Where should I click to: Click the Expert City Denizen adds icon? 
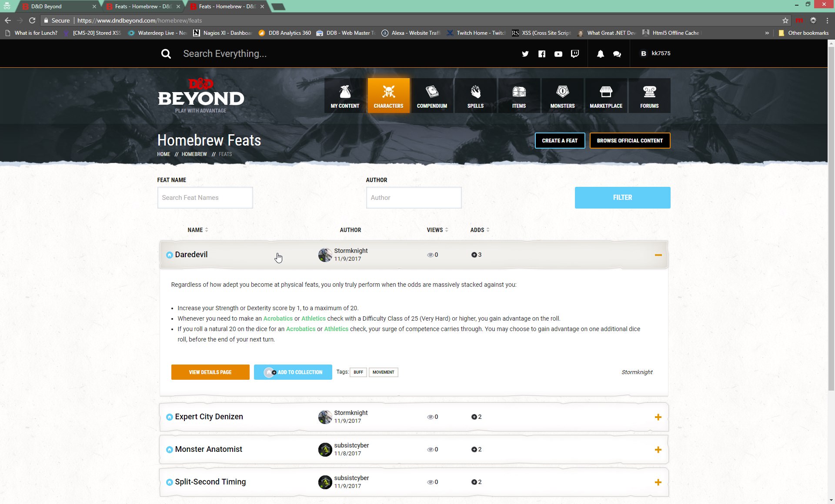474,417
